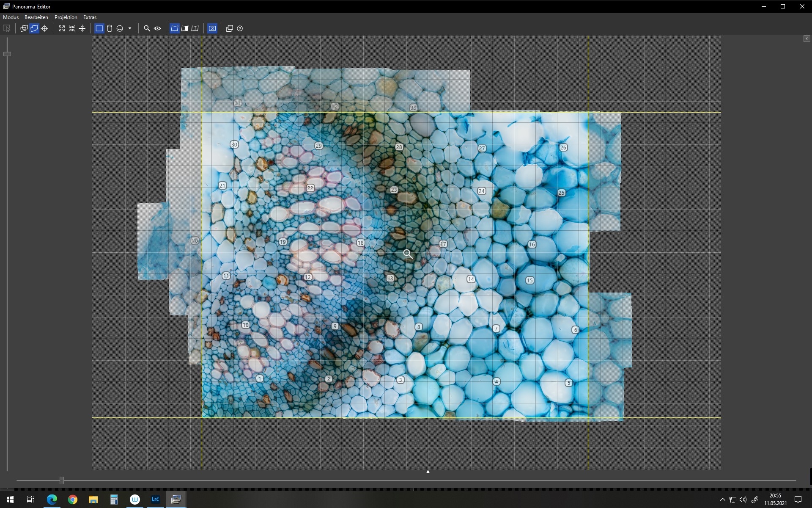
Task: Toggle image number labels display
Action: tap(212, 28)
